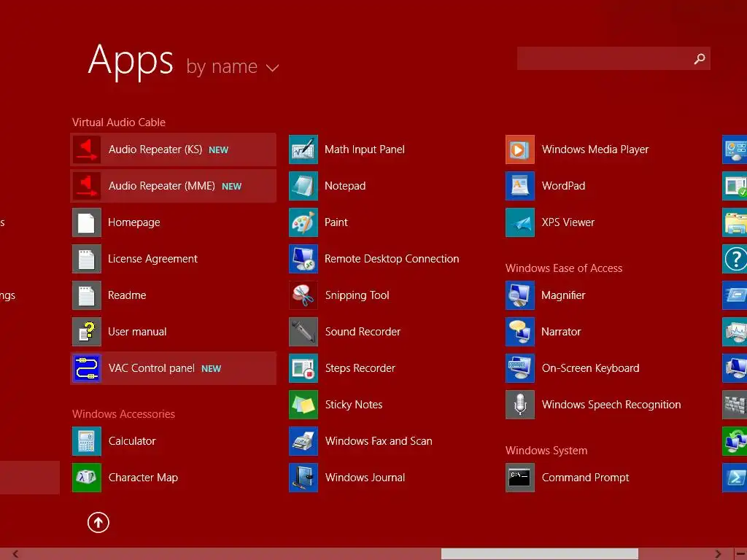
Task: Click 'Windows Speech Recognition' label
Action: (x=611, y=405)
